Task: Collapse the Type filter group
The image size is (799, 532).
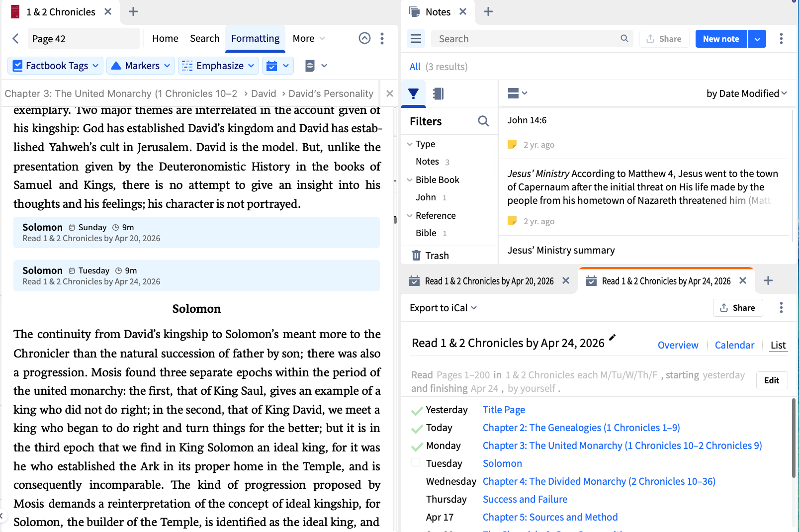Action: 410,144
